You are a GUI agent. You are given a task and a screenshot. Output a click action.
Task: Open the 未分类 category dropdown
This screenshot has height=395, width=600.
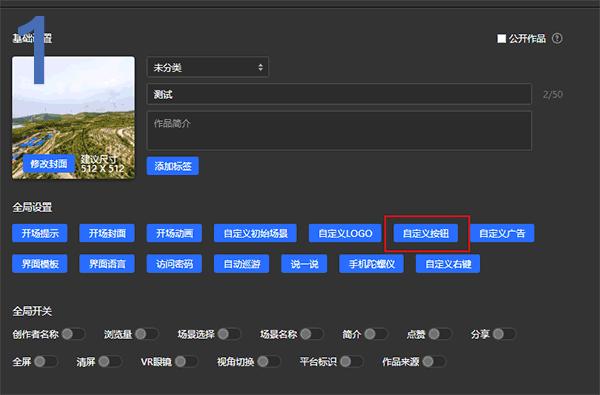[x=207, y=67]
